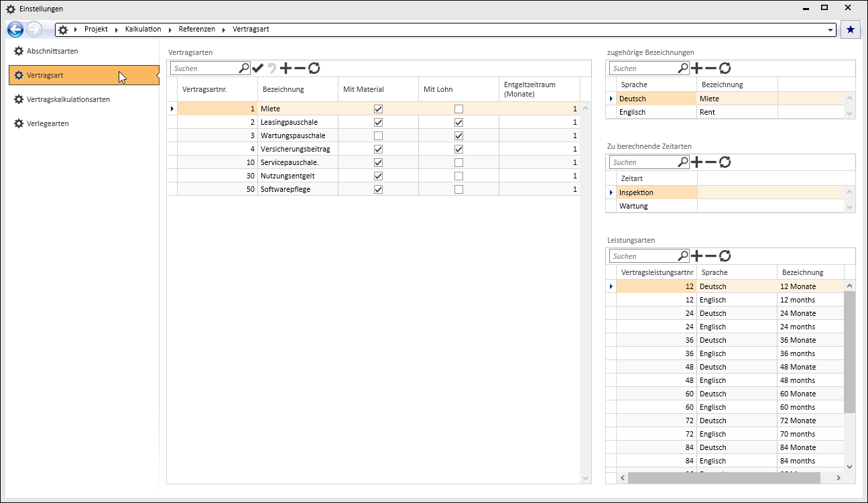Refresh the Vertragsarten list
This screenshot has height=503, width=868.
[314, 68]
